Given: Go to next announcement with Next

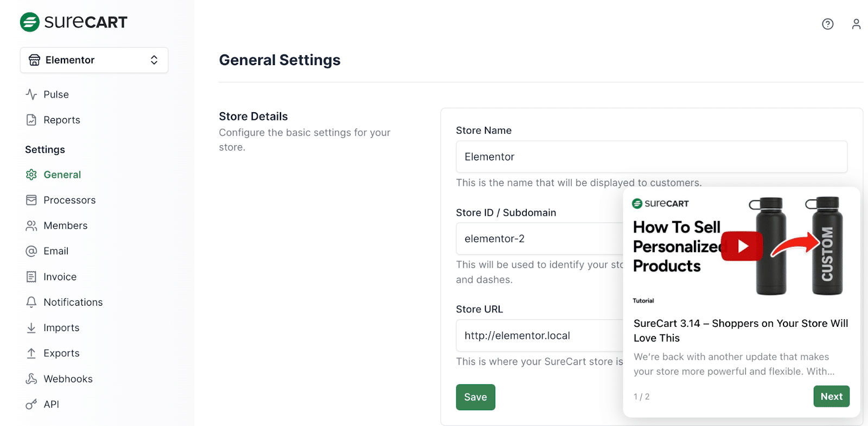Looking at the screenshot, I should pyautogui.click(x=831, y=396).
